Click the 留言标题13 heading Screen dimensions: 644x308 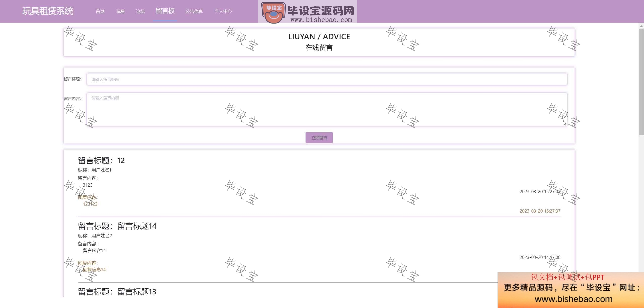117,292
